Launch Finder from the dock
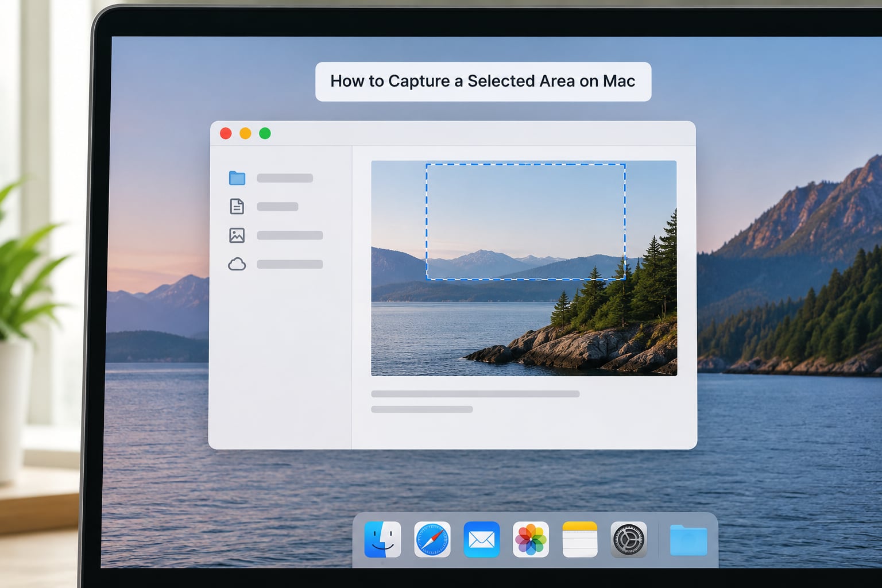The height and width of the screenshot is (588, 882). pos(382,540)
